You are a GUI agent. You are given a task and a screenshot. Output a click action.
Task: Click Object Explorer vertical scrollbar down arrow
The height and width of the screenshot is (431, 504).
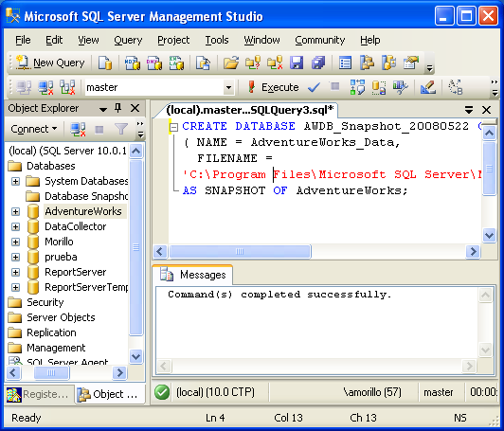click(135, 356)
